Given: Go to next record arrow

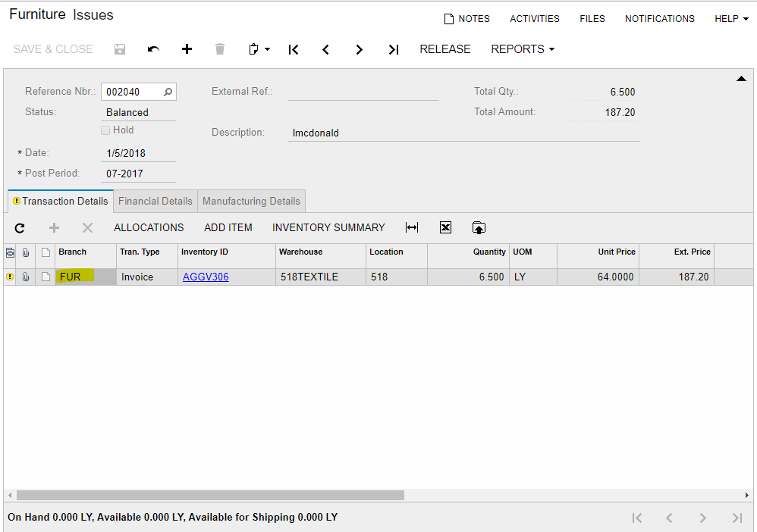Looking at the screenshot, I should 359,49.
